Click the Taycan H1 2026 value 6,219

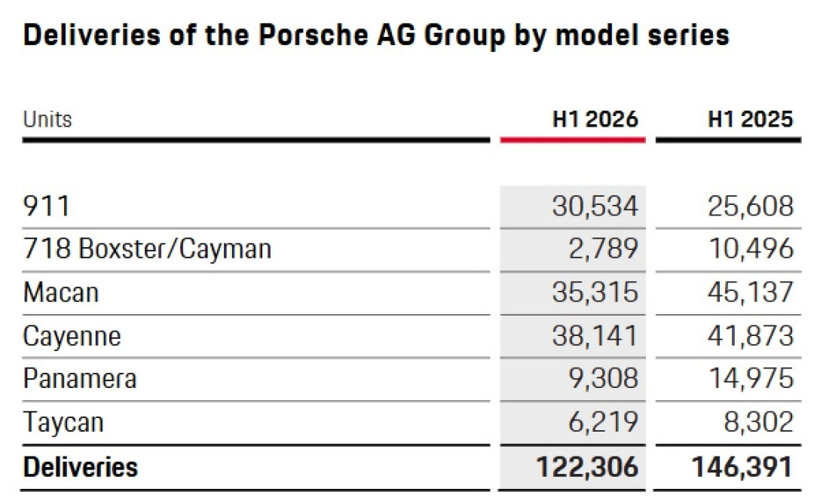point(603,422)
